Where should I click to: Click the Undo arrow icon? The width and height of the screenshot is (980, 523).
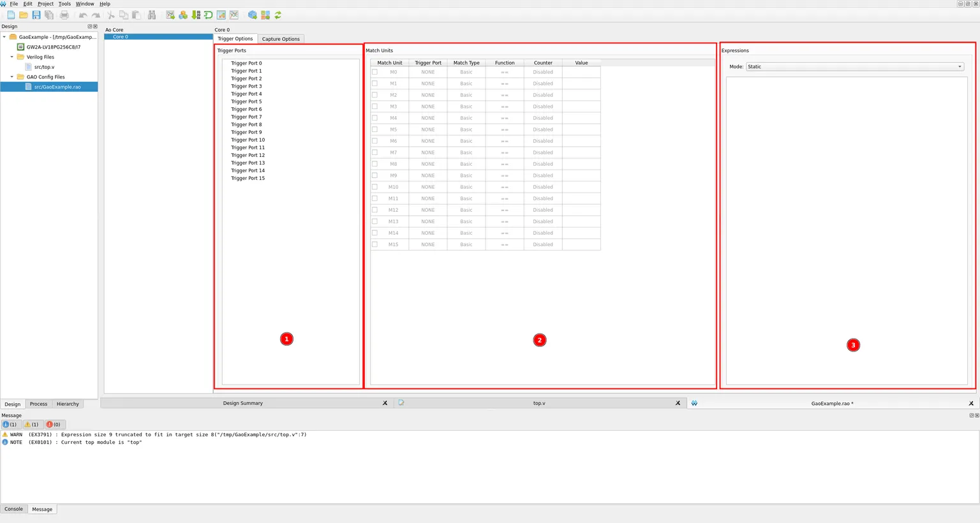pyautogui.click(x=83, y=15)
